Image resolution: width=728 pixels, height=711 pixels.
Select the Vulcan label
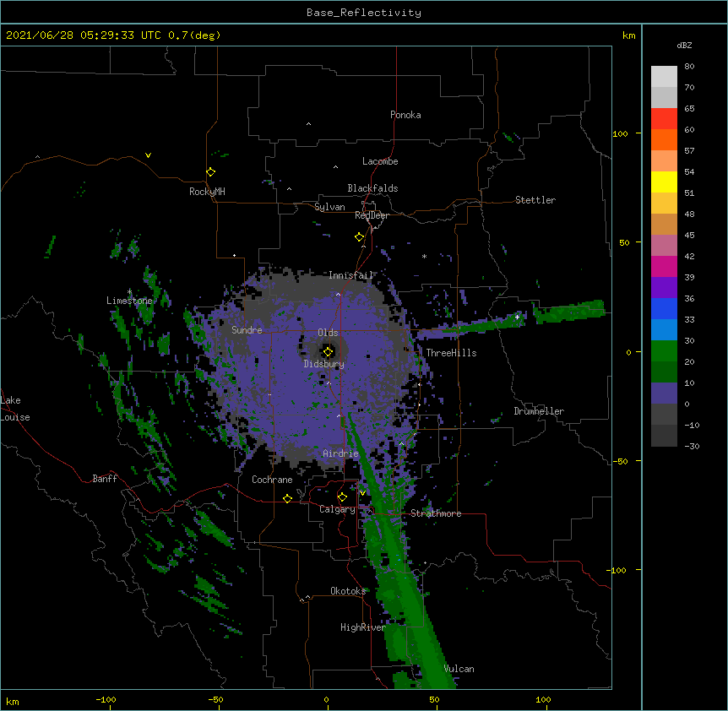tap(459, 669)
